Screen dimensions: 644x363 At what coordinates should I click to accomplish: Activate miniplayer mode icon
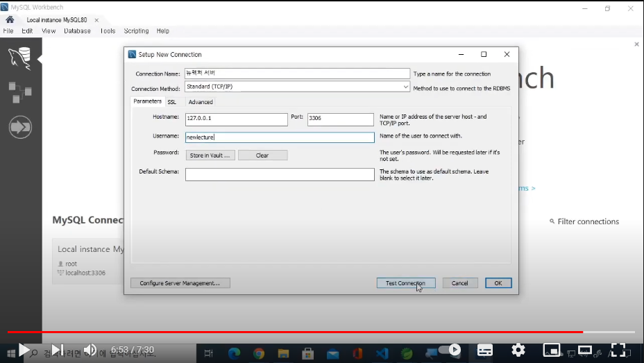[552, 351]
